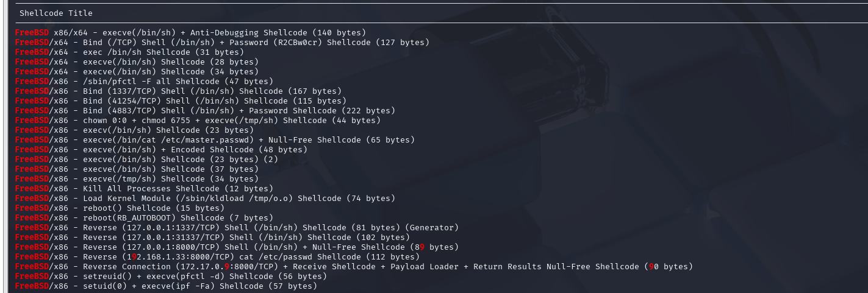Select Kill All Processes Shellcode (12 bytes) line
The image size is (868, 293).
[144, 188]
